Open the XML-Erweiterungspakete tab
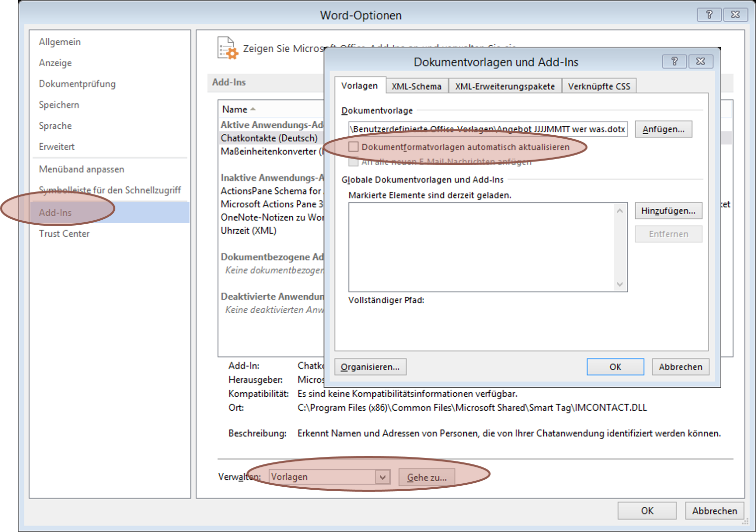Viewport: 756px width, 532px height. click(504, 86)
